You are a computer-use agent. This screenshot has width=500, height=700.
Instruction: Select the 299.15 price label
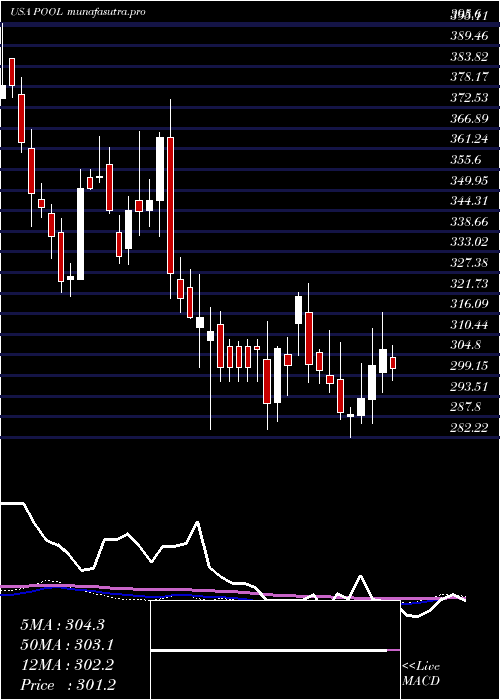[469, 366]
